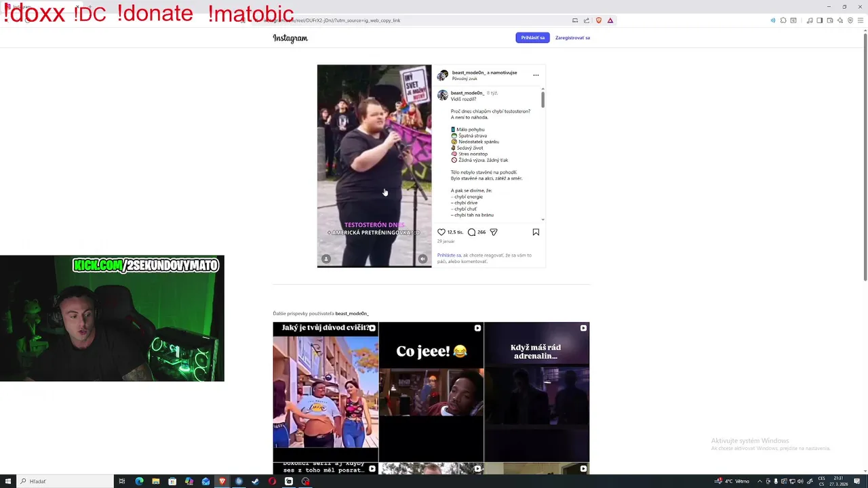The height and width of the screenshot is (488, 868).
Task: Open the beast_mode0n_ profile from post header
Action: coord(467,73)
